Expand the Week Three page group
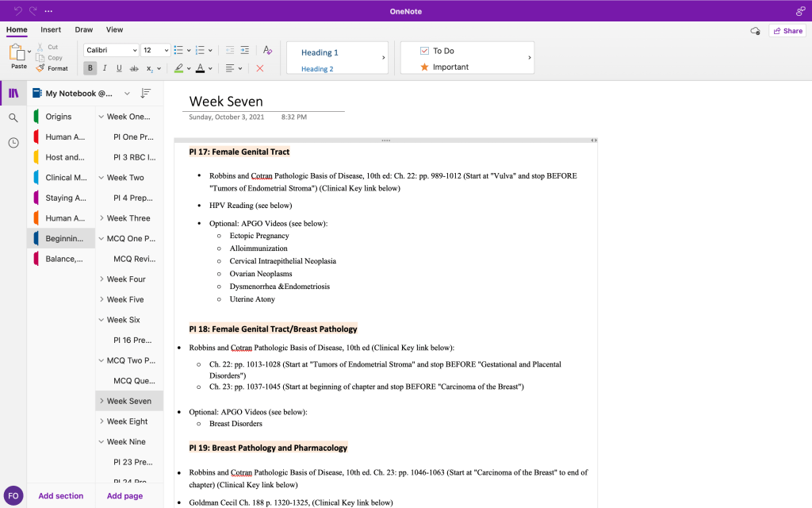 (x=101, y=218)
